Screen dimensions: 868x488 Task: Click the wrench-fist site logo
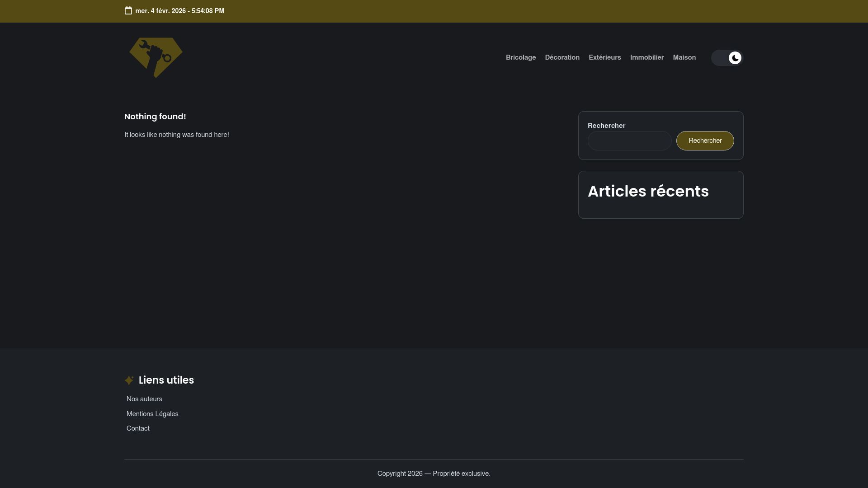click(x=156, y=57)
